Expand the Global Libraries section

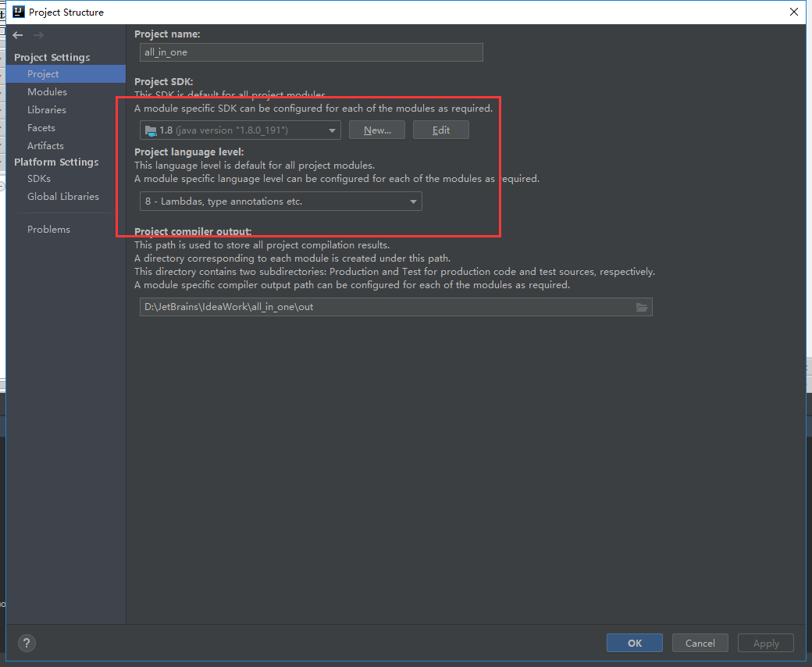point(62,196)
